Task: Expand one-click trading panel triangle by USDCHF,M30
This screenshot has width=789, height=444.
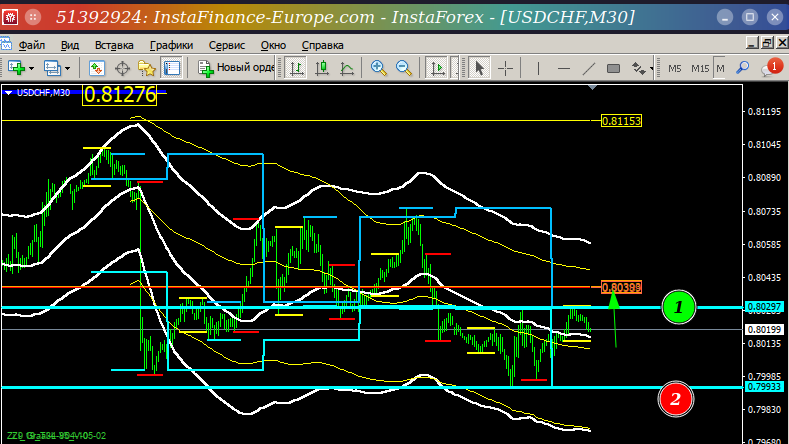Action: click(x=9, y=93)
